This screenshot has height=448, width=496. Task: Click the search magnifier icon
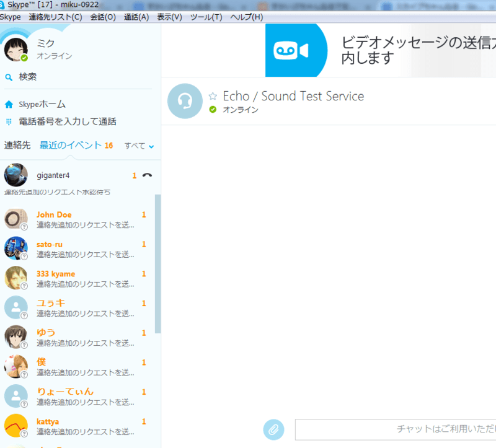9,77
